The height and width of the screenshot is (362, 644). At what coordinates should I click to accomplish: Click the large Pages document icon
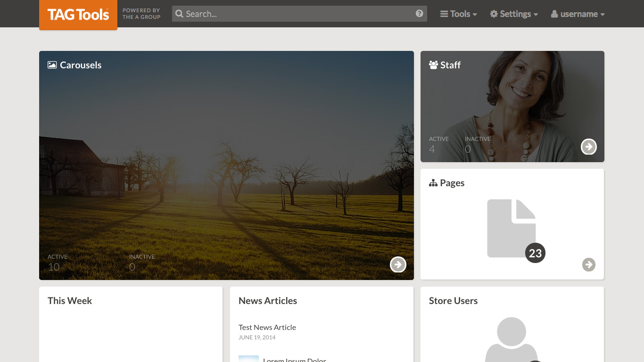pos(512,228)
